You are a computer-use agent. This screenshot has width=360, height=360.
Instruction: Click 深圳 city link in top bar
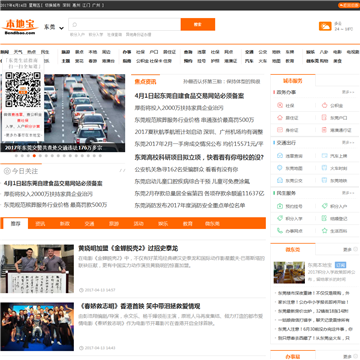[66, 5]
